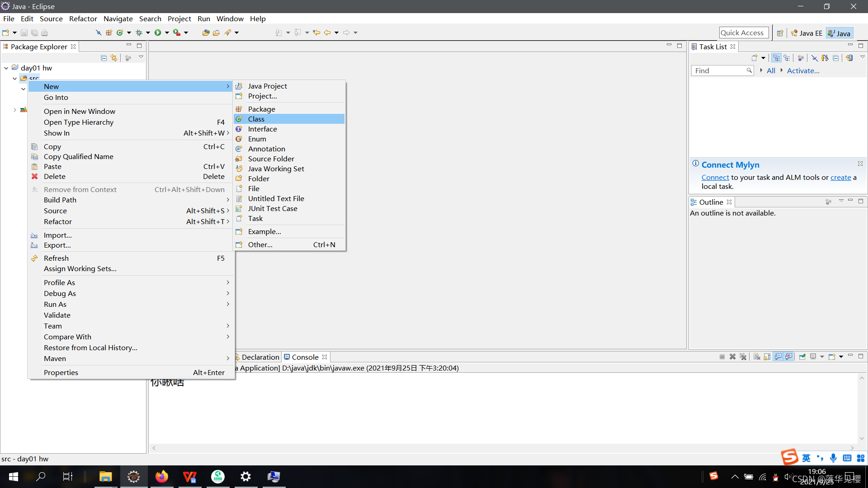This screenshot has height=488, width=868.
Task: Toggle scheduled presentation in Task List
Action: coord(788,58)
